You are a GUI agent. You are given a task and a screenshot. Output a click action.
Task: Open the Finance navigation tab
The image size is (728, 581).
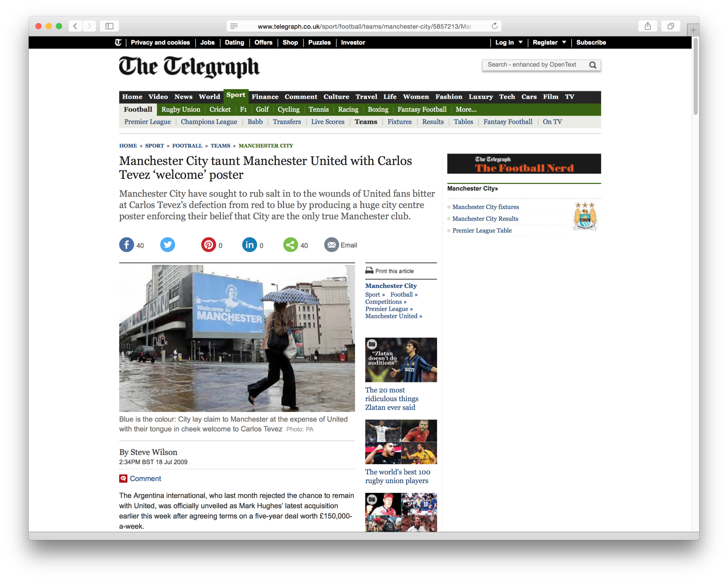coord(265,97)
